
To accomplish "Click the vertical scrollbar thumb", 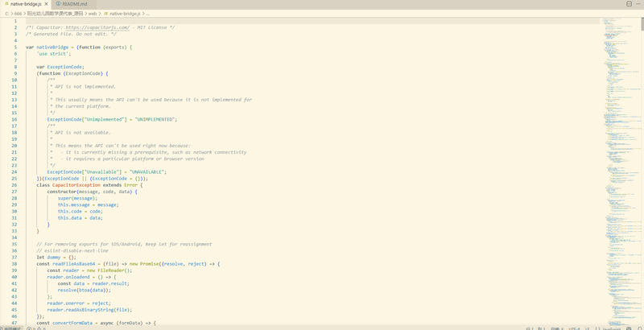I will click(642, 24).
